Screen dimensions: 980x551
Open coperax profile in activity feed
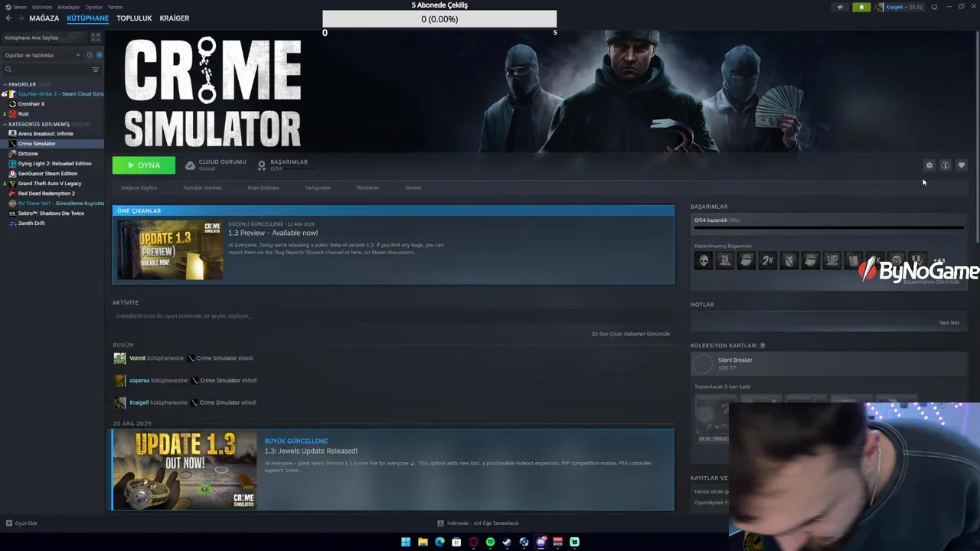(x=139, y=380)
